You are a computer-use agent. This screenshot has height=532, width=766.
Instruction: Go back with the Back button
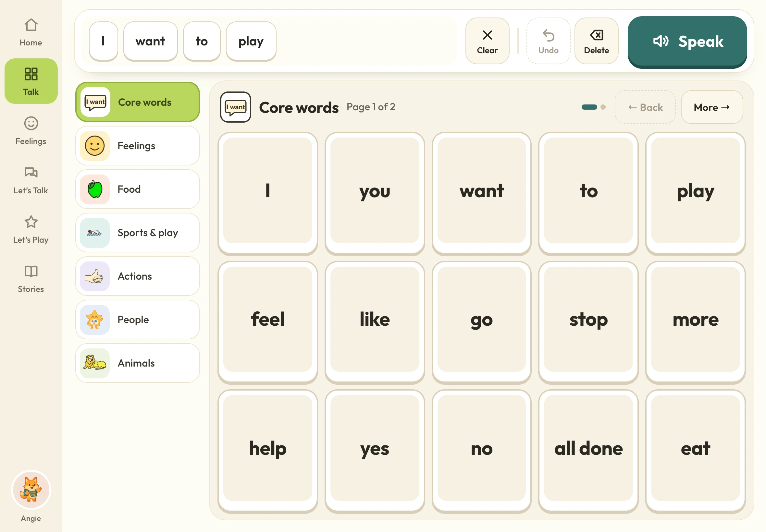coord(645,107)
